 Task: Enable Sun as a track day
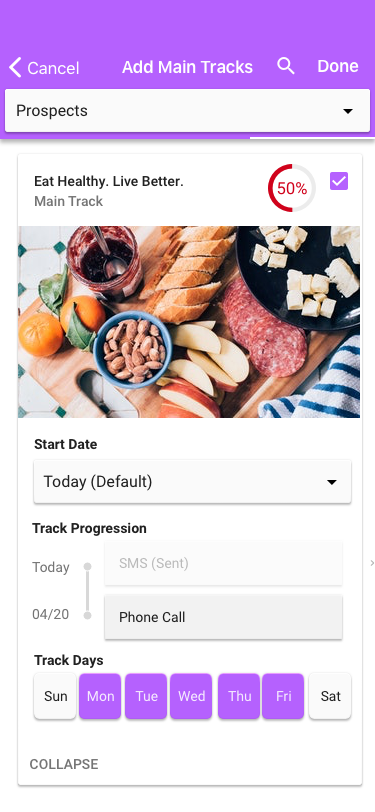[x=55, y=696]
